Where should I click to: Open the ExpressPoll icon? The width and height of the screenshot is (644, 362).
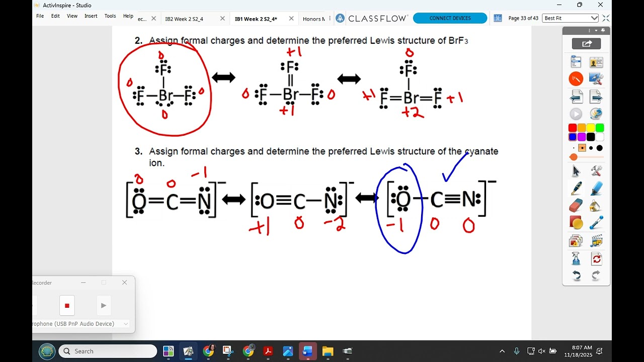[x=596, y=114]
